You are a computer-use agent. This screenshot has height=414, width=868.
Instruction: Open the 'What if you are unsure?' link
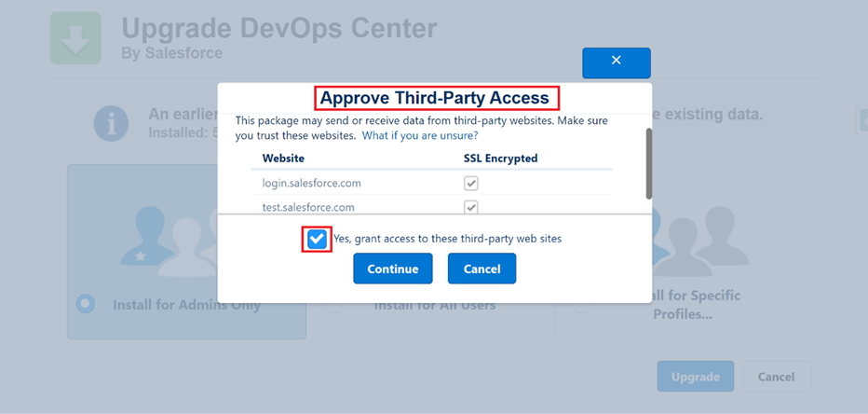(420, 135)
